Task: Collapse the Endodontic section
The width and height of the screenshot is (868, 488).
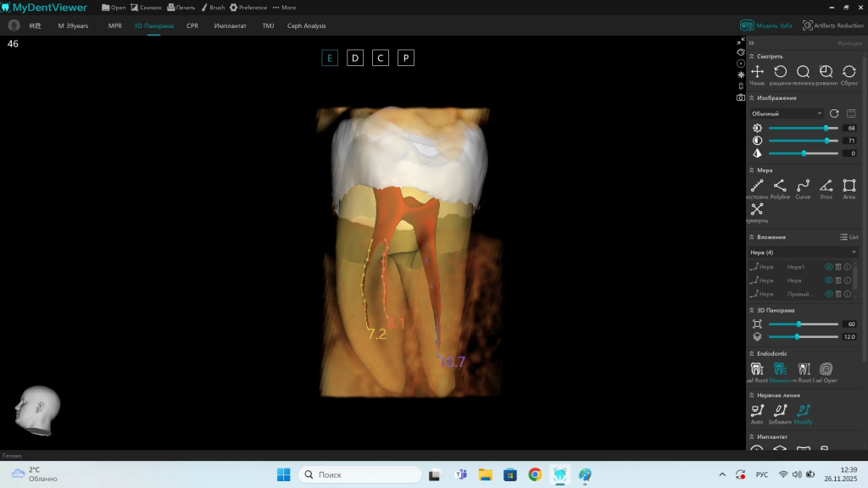Action: coord(751,353)
